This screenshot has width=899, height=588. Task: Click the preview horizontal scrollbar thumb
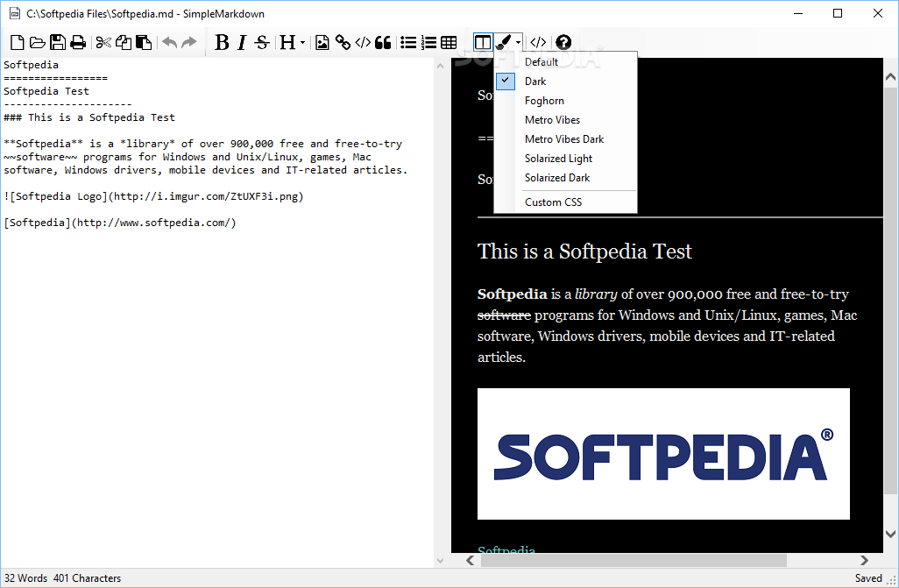coord(634,561)
